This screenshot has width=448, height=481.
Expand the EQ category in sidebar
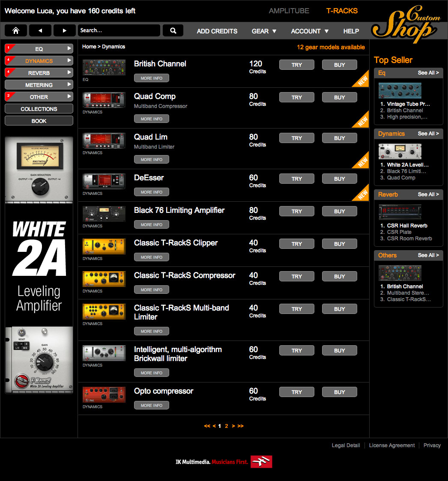pos(39,49)
